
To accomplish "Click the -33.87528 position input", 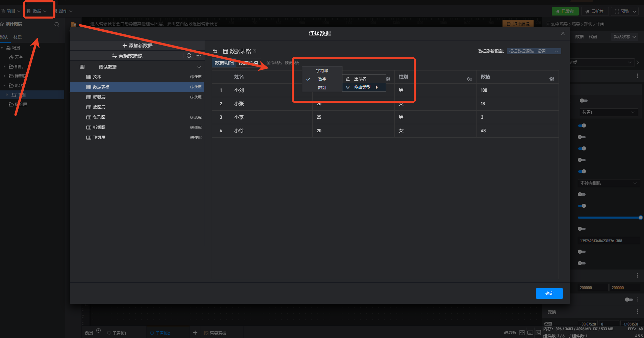I will coord(588,324).
